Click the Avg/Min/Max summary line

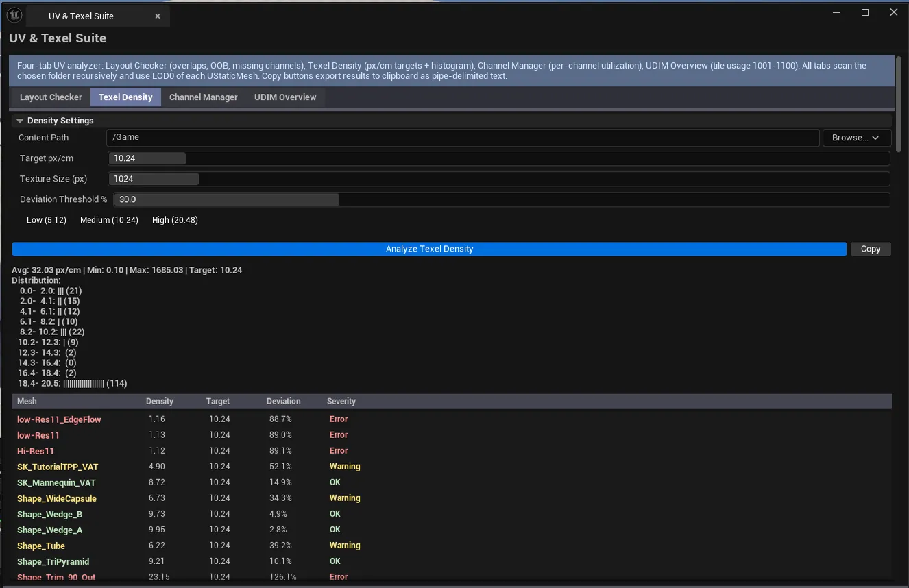click(127, 270)
